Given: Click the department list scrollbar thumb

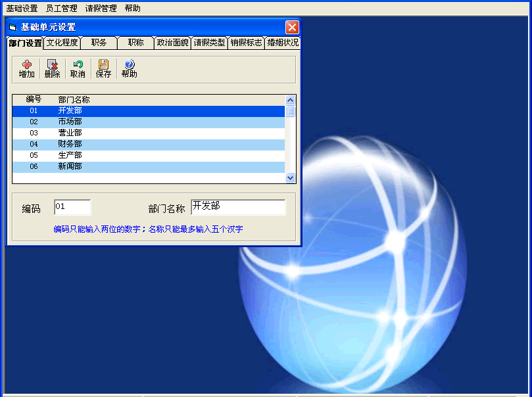Looking at the screenshot, I should coord(290,111).
